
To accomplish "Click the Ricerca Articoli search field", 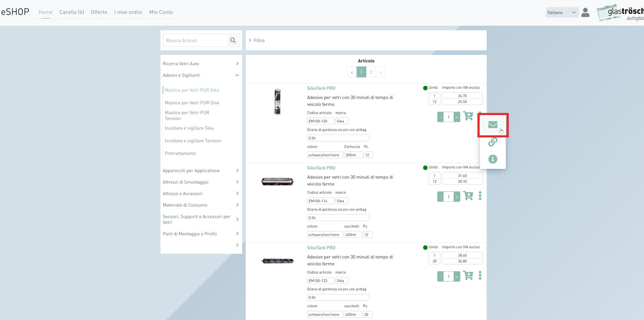I will [195, 40].
